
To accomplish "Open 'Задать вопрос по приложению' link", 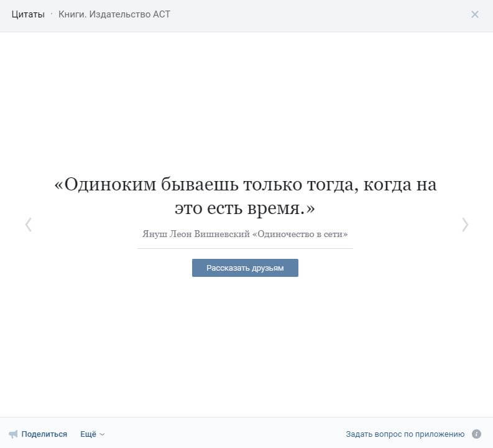I will pyautogui.click(x=405, y=434).
